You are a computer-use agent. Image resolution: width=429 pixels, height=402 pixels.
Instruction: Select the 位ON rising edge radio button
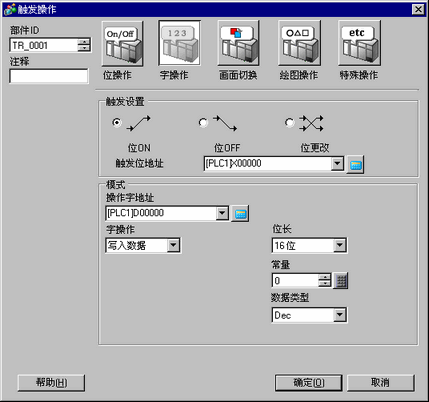click(117, 123)
